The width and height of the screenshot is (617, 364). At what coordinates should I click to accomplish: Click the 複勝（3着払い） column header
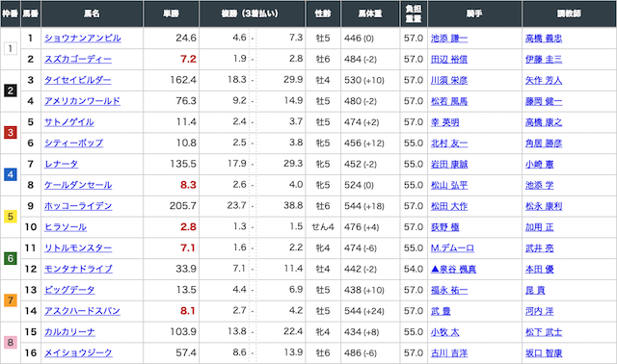[x=253, y=13]
